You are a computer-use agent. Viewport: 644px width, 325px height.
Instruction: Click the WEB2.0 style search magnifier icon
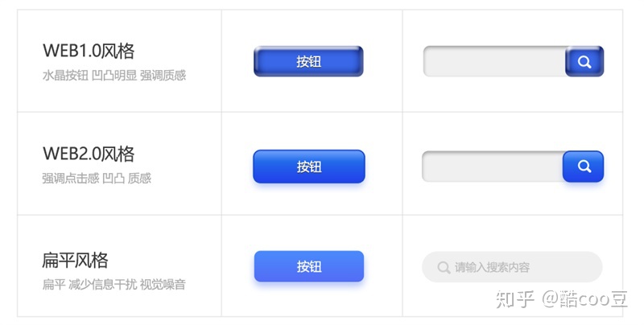[x=584, y=167]
